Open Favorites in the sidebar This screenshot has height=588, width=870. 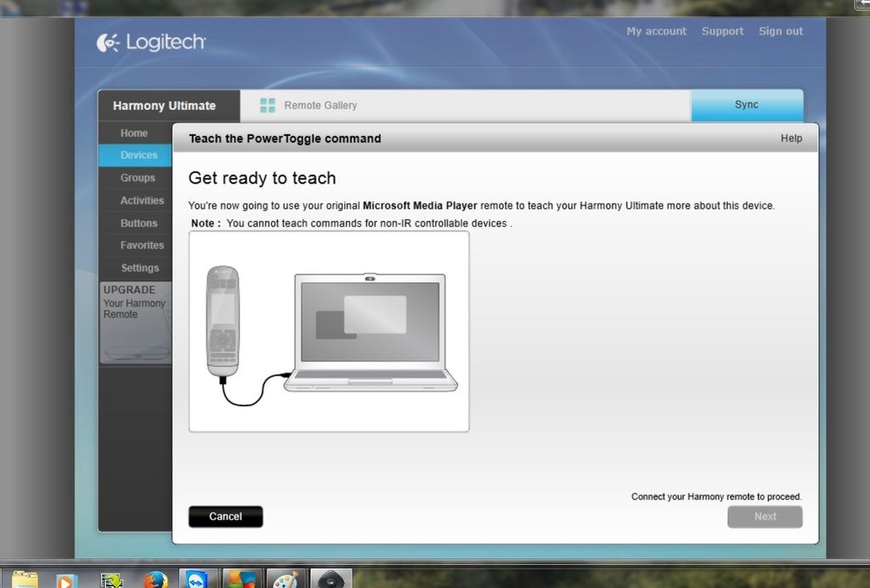click(x=135, y=246)
